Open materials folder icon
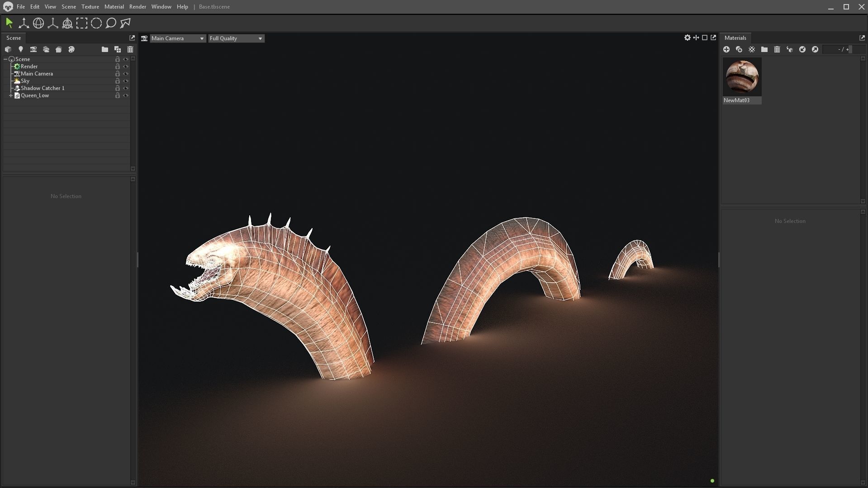This screenshot has width=868, height=488. (x=764, y=49)
